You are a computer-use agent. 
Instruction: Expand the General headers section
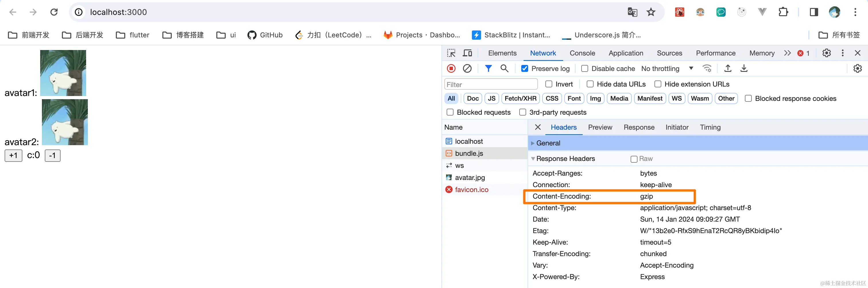coord(533,143)
